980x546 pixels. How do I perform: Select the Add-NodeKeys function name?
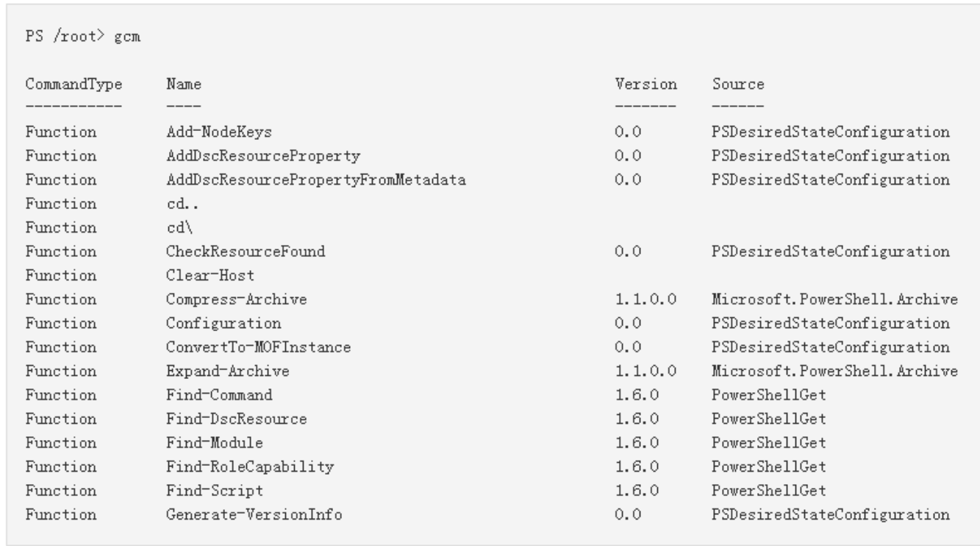[212, 132]
